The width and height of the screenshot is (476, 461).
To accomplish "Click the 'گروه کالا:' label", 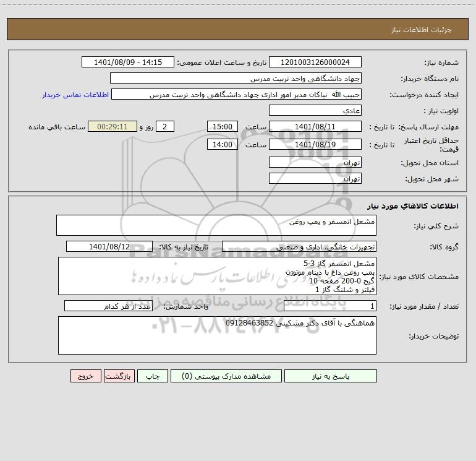I will [444, 247].
